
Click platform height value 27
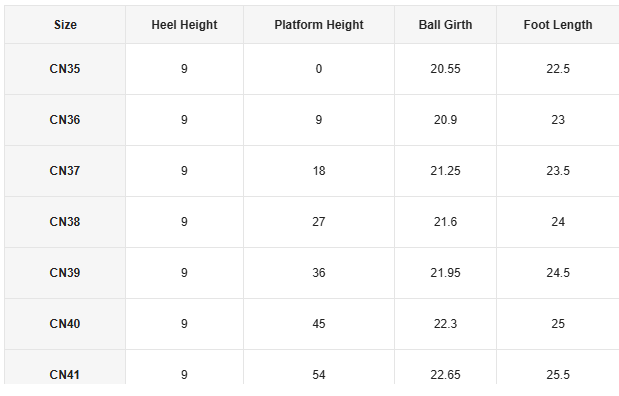(319, 221)
